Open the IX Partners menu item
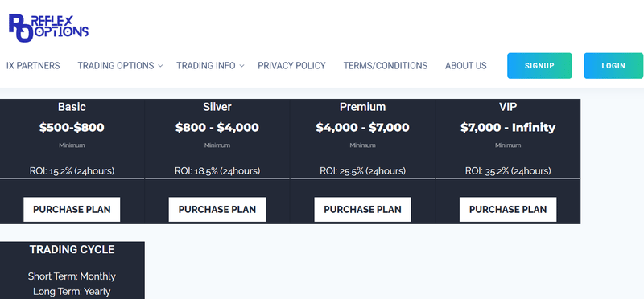Screen dimensions: 644x299 tap(33, 66)
